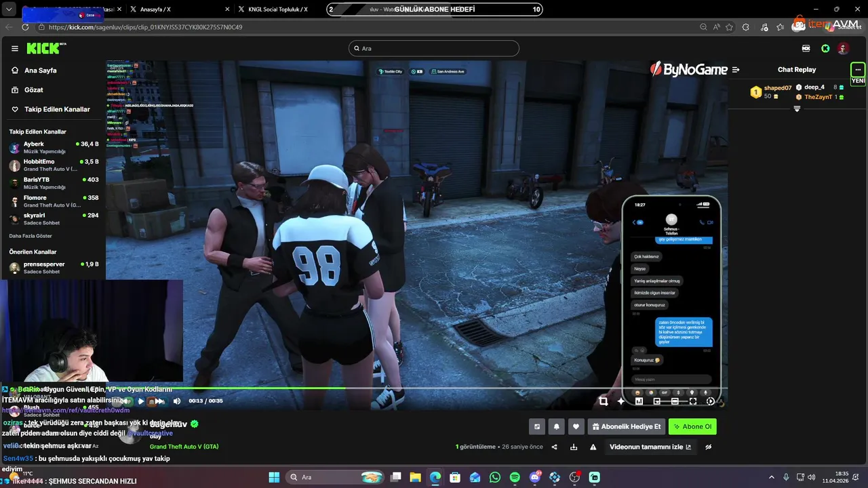Open the user profile avatar menu

(x=843, y=48)
